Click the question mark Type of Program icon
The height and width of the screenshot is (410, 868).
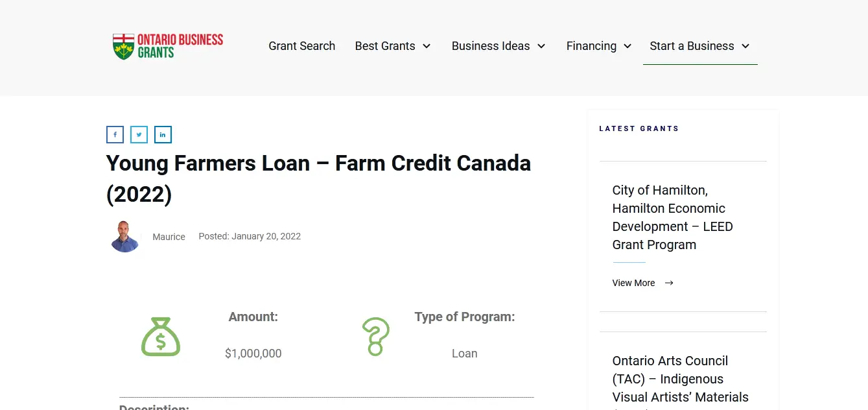[375, 336]
